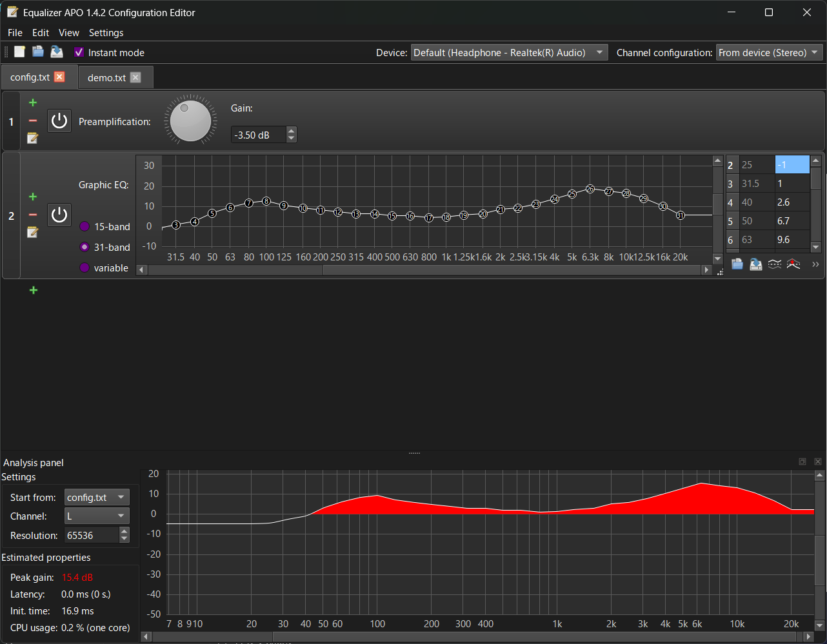Click the 15.4 dB peak gain value
Screen dimensions: 827x644
coord(77,578)
